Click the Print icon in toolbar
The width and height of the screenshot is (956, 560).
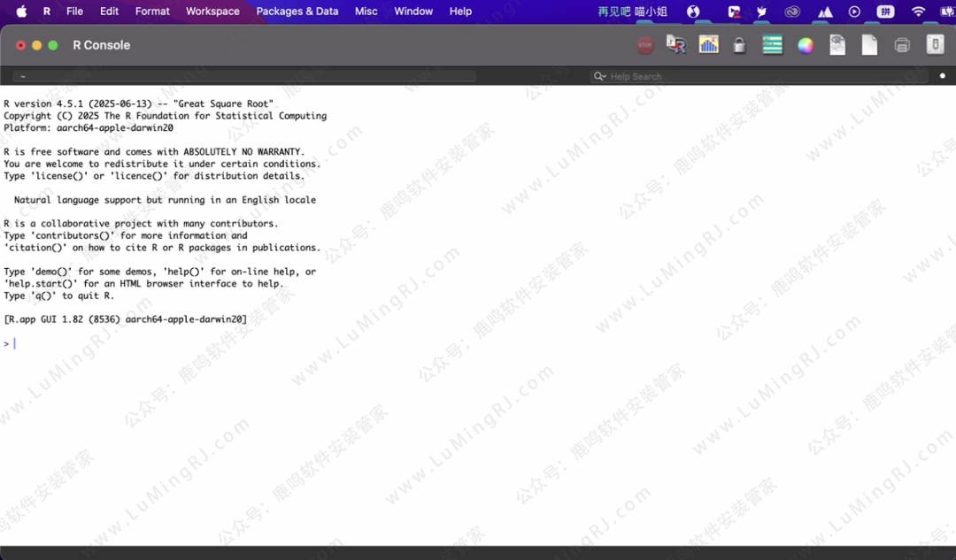pos(902,45)
